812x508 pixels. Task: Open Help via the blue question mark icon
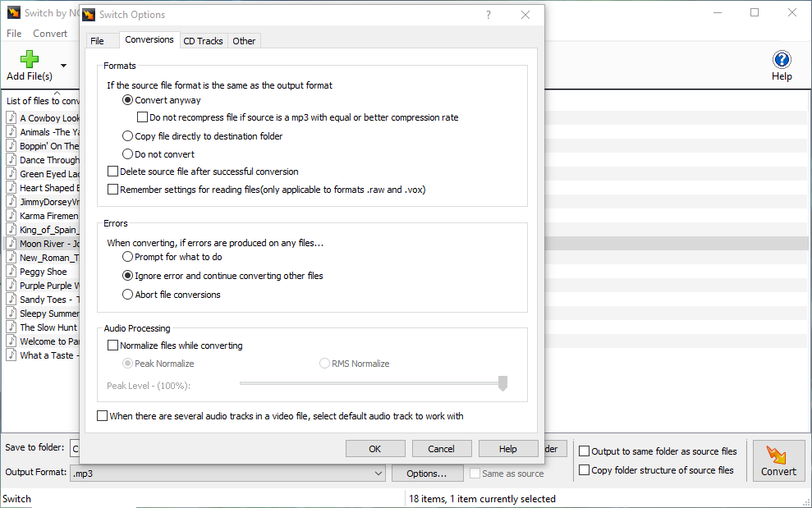781,58
